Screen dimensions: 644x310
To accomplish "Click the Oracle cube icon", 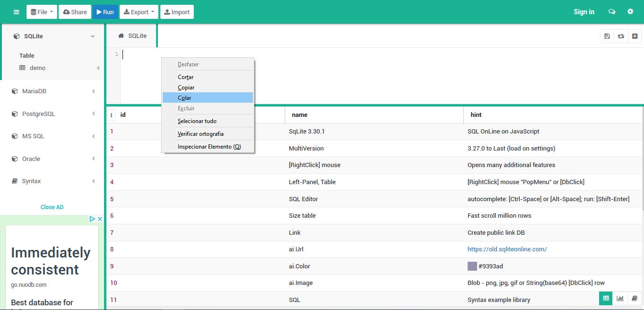I will [x=15, y=159].
